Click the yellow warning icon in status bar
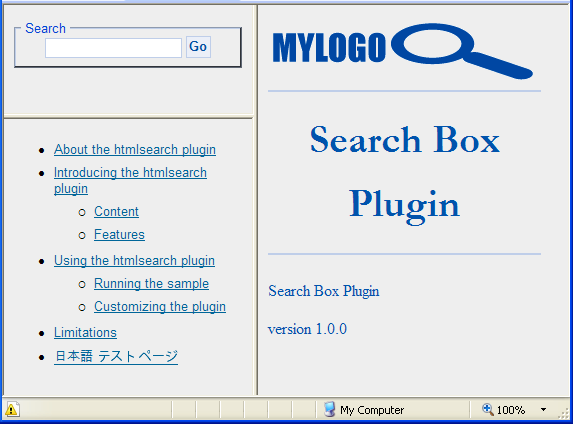Viewport: 573px width, 424px height. pyautogui.click(x=11, y=410)
